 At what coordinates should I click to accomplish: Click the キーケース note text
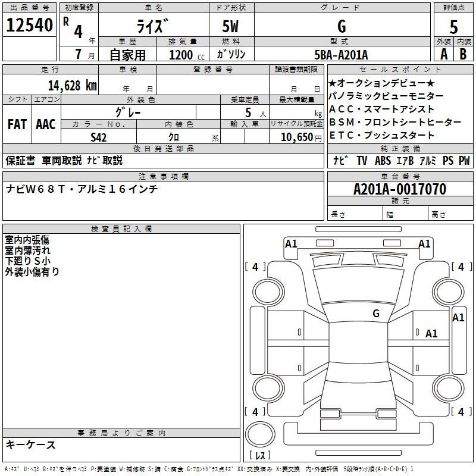pyautogui.click(x=31, y=445)
